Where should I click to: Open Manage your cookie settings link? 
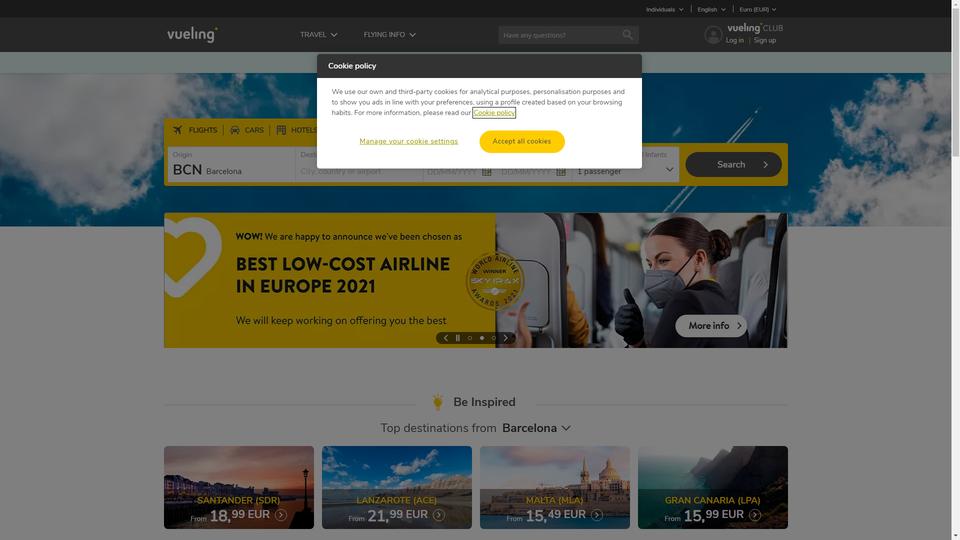pyautogui.click(x=408, y=141)
